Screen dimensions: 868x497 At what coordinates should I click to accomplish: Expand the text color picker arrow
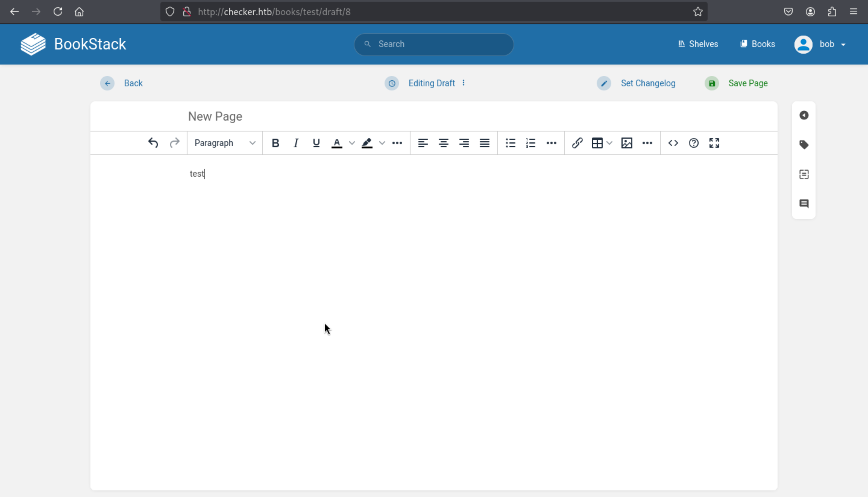pos(352,143)
